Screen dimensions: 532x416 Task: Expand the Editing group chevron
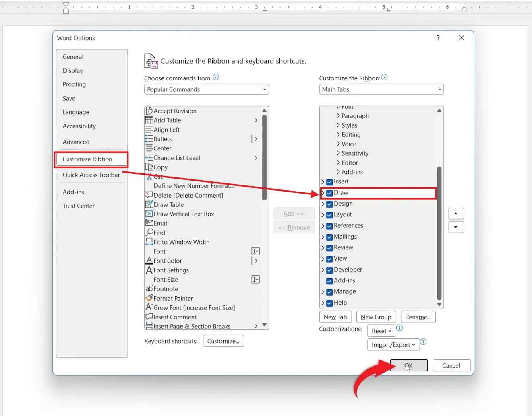click(x=338, y=134)
